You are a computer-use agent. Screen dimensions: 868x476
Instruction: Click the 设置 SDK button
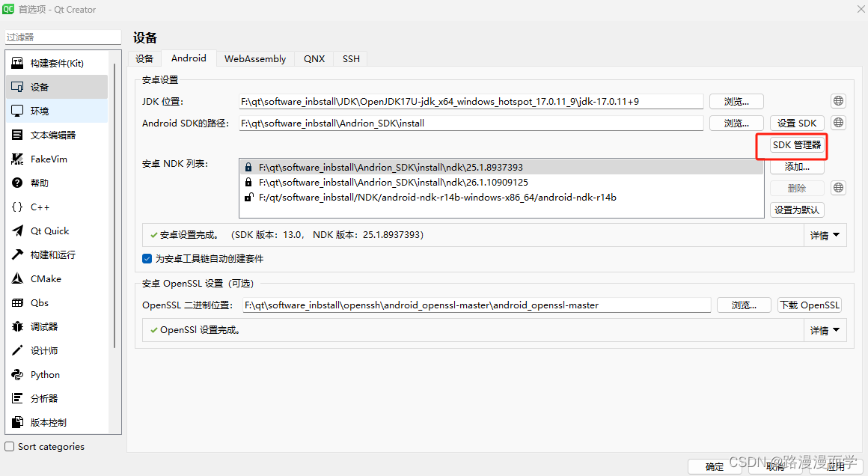pyautogui.click(x=797, y=123)
